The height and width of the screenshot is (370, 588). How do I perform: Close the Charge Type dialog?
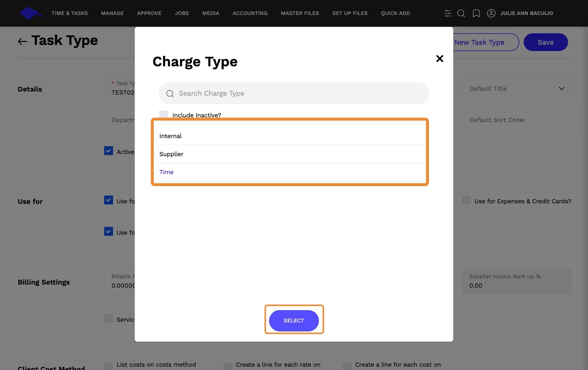(x=439, y=59)
